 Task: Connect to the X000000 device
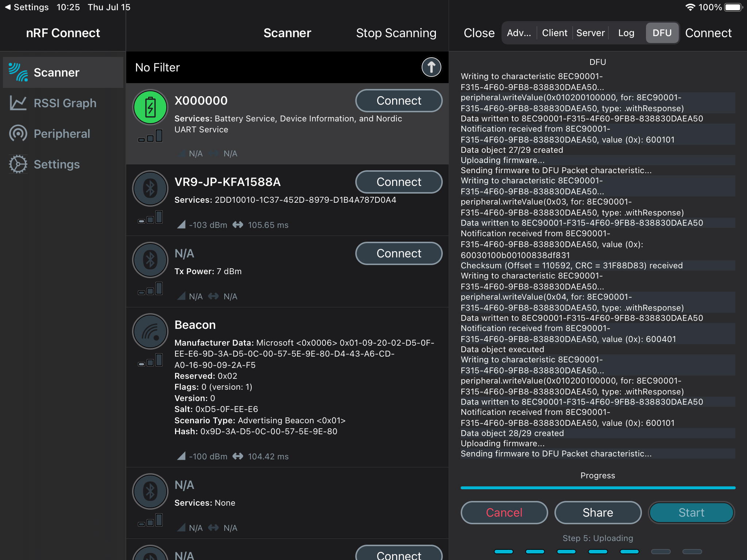coord(399,101)
